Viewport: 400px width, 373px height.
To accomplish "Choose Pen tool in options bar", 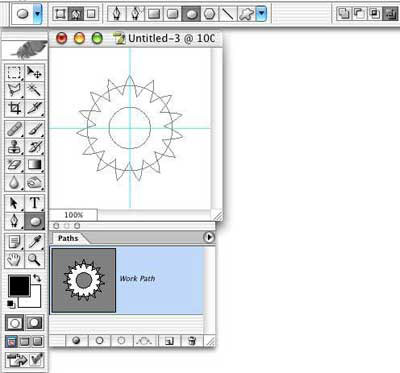I will tap(117, 14).
